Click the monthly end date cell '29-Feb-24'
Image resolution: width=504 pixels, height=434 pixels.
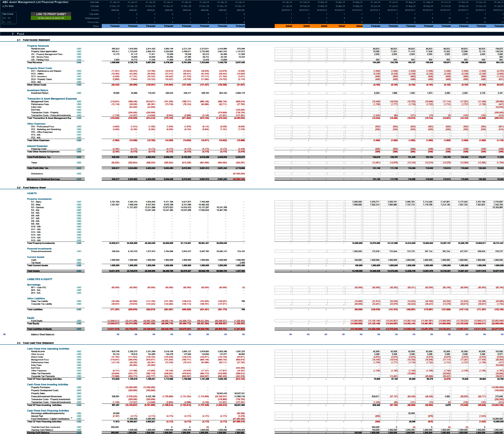tap(304, 6)
